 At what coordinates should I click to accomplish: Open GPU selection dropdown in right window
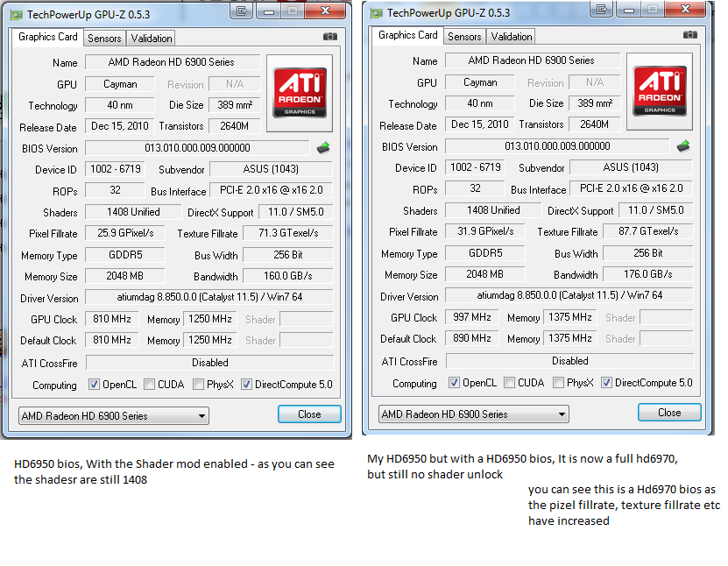[474, 414]
